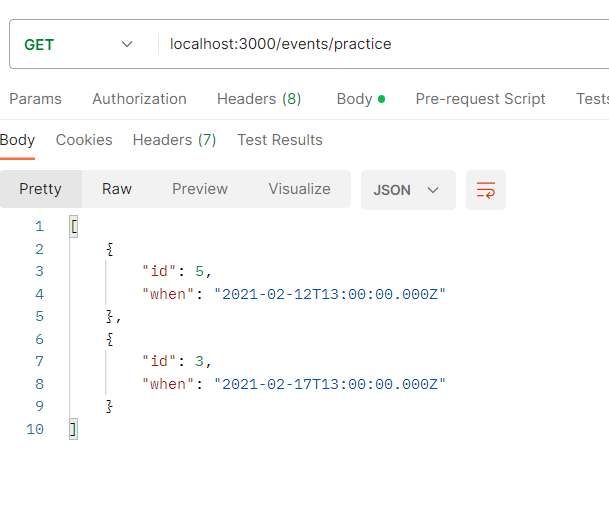
Task: Open the Test Results tab
Action: tap(279, 140)
